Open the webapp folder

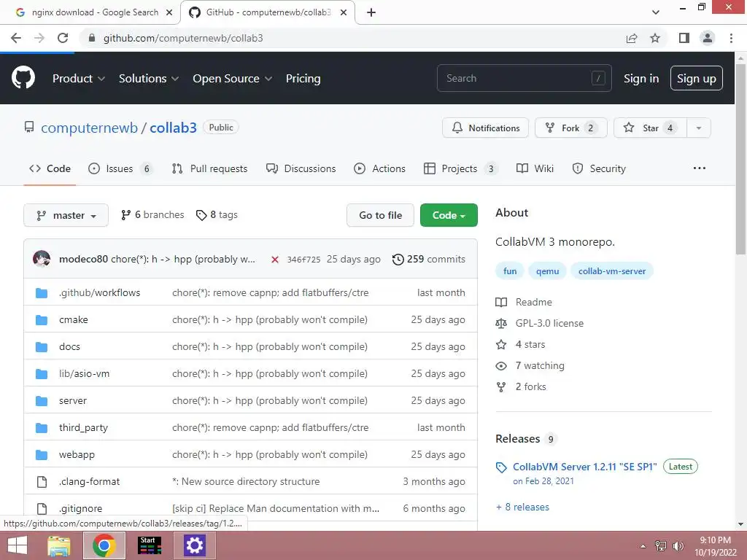pos(77,455)
